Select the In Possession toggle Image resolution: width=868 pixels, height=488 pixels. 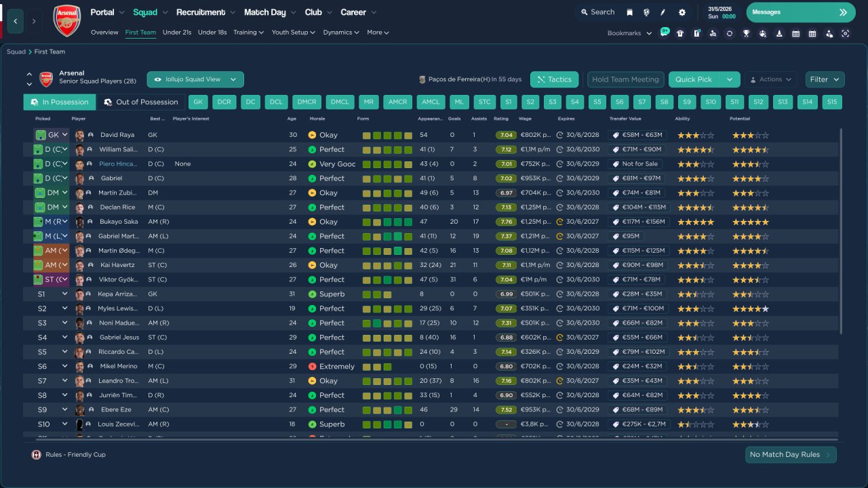[59, 102]
